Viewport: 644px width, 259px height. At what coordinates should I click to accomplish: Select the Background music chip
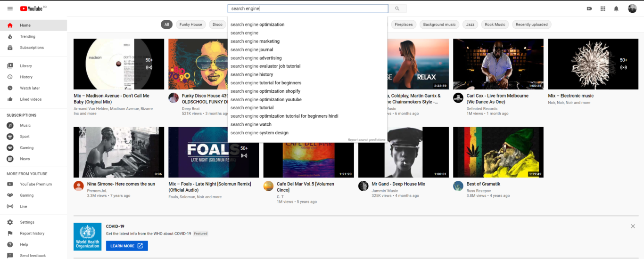tap(439, 24)
